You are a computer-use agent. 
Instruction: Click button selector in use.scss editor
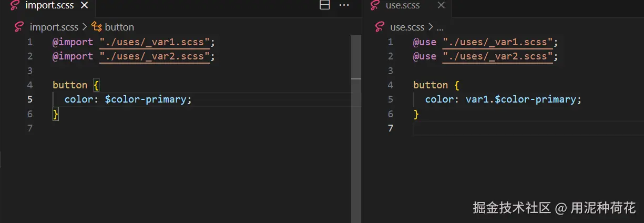(431, 85)
